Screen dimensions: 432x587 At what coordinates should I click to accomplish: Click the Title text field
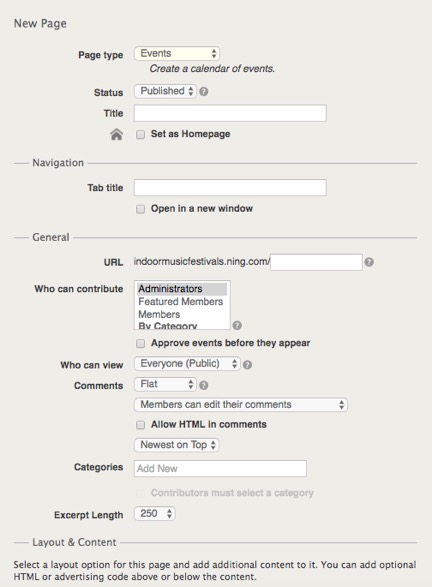click(x=230, y=113)
